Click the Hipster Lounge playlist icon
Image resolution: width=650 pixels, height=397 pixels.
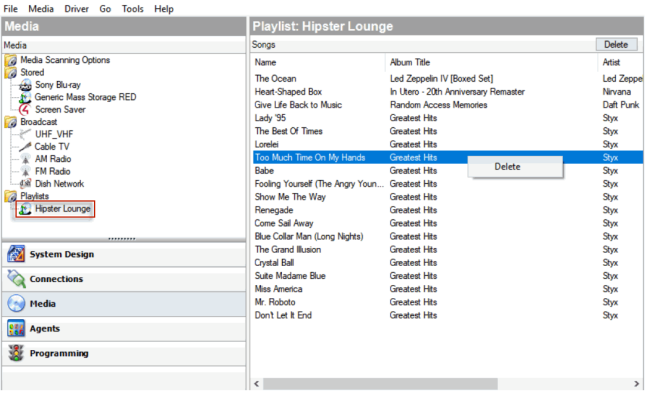pyautogui.click(x=25, y=209)
